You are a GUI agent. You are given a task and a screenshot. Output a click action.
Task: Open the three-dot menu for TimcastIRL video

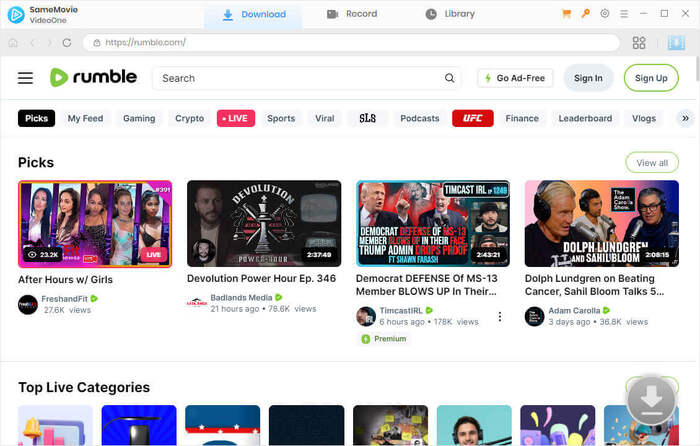[x=500, y=317]
